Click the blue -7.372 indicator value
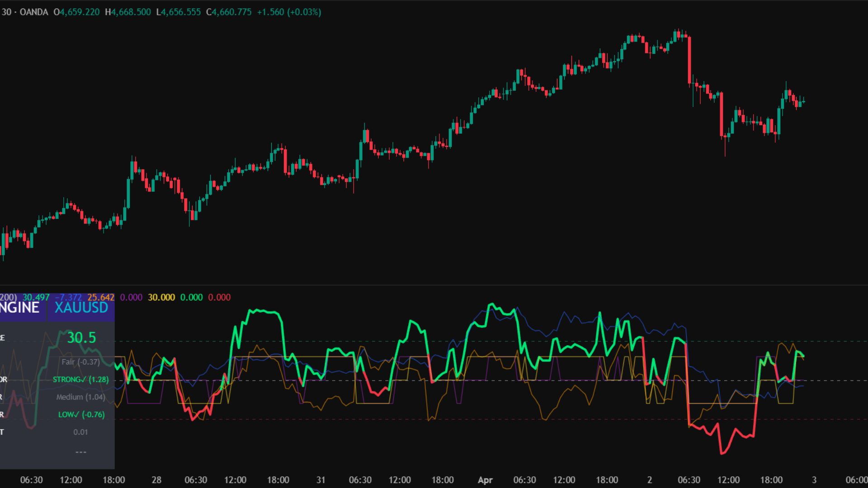 (68, 297)
